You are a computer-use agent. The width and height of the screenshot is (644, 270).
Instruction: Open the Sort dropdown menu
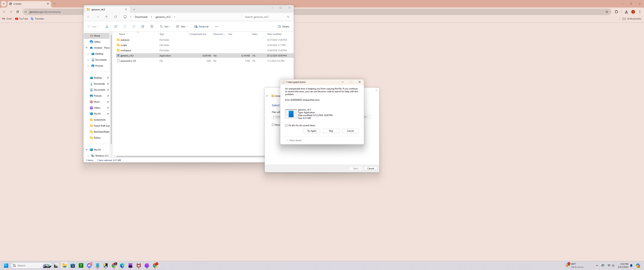tap(165, 27)
